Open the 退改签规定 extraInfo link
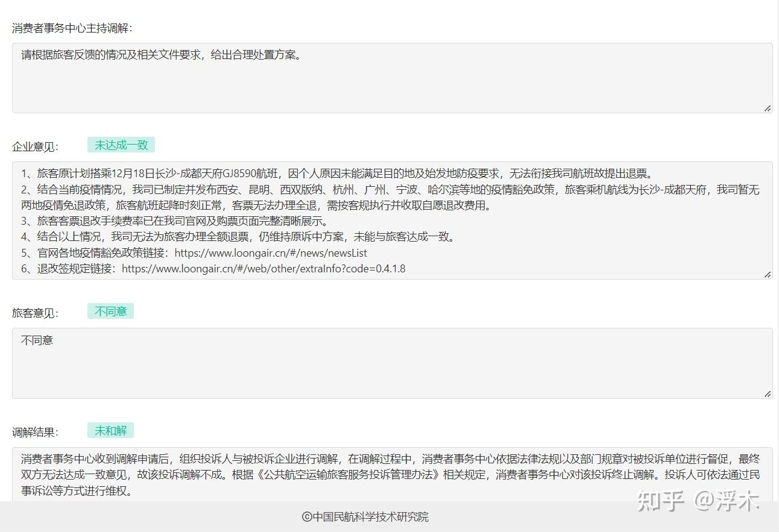This screenshot has width=779, height=532. [x=262, y=269]
